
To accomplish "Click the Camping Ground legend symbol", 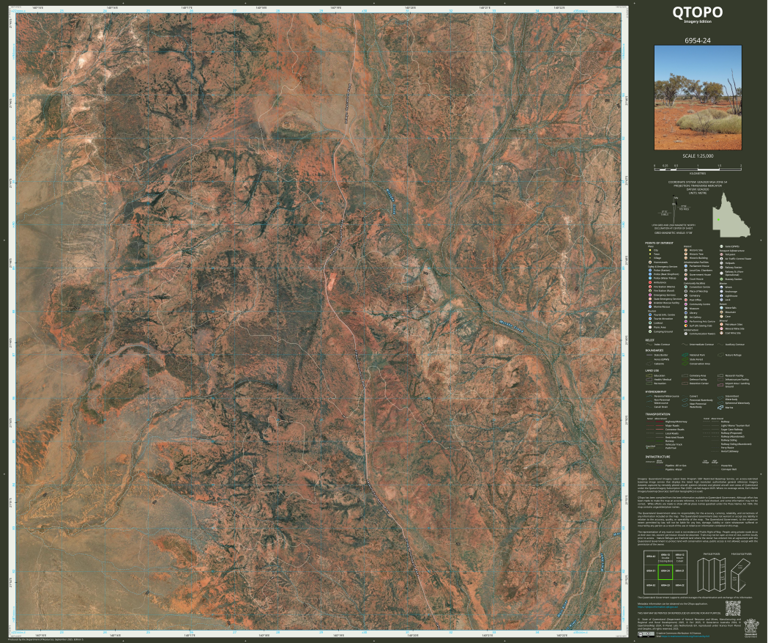I will (650, 332).
